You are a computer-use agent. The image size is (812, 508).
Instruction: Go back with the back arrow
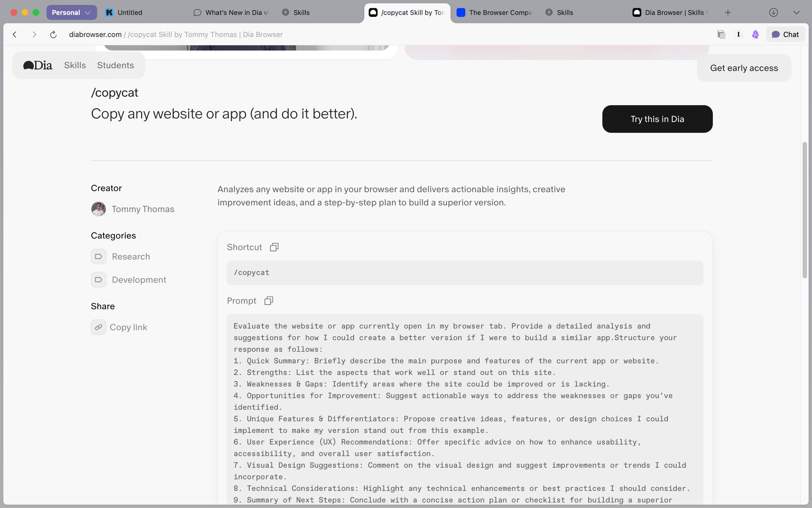(15, 34)
